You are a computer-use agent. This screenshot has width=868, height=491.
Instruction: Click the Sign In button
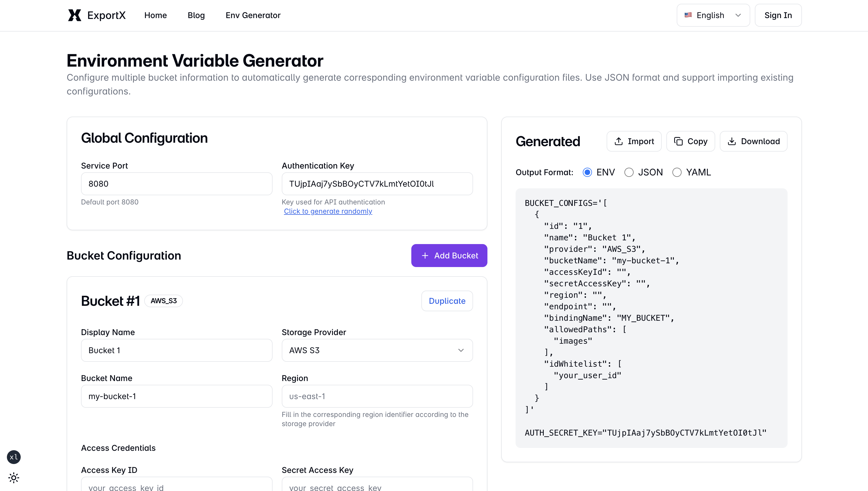(778, 15)
